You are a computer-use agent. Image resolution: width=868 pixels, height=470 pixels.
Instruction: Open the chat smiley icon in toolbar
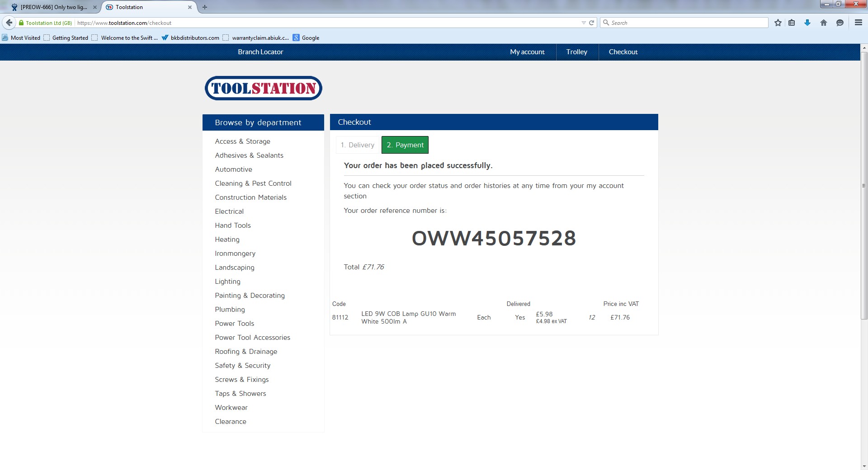pos(840,23)
